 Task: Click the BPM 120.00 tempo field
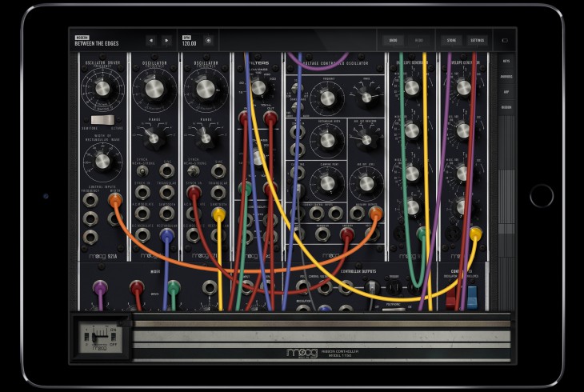189,41
